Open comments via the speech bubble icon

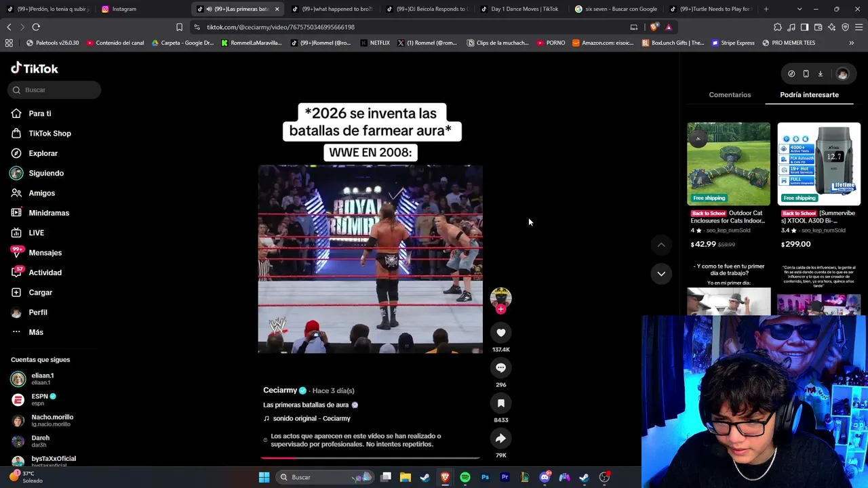(x=500, y=367)
